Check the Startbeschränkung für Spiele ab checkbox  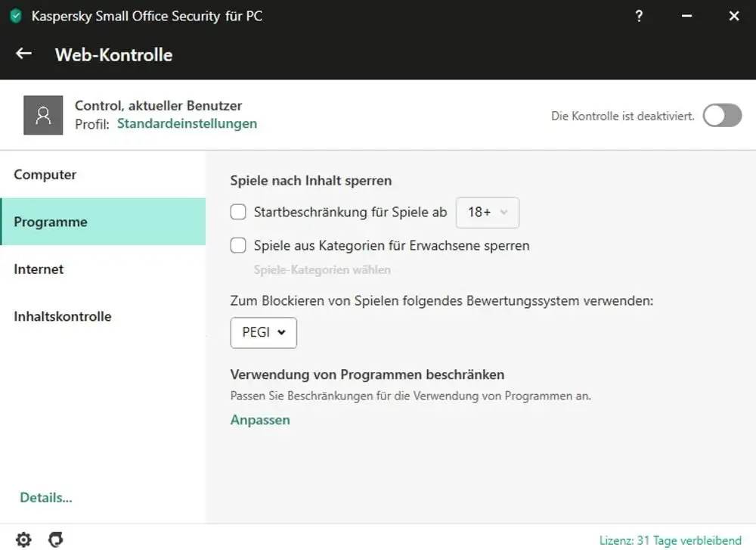pos(238,213)
